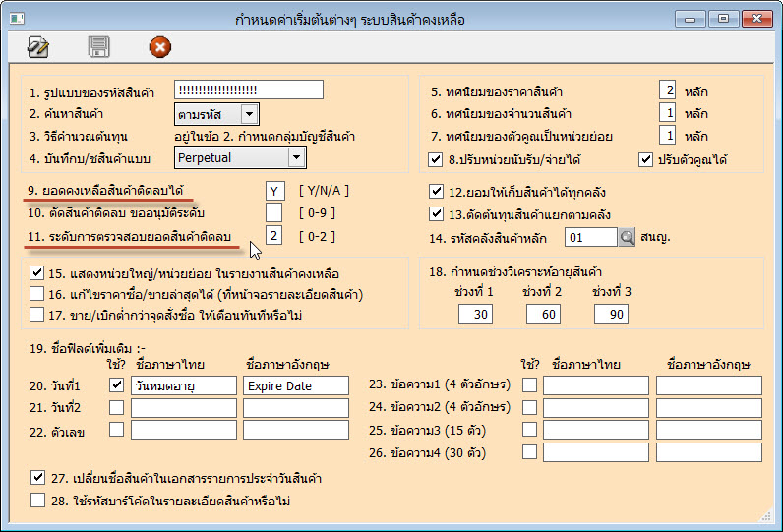This screenshot has width=783, height=532.
Task: Enable option 16 edit latest buy/sell price
Action: [37, 294]
